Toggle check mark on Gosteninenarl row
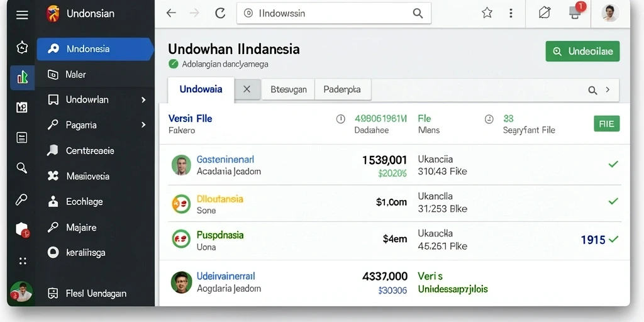This screenshot has height=322, width=644. [x=613, y=164]
